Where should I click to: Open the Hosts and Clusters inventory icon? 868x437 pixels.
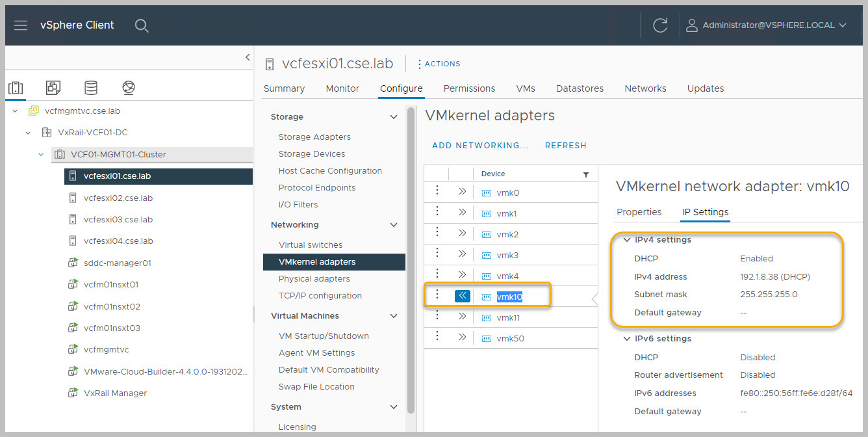(16, 88)
